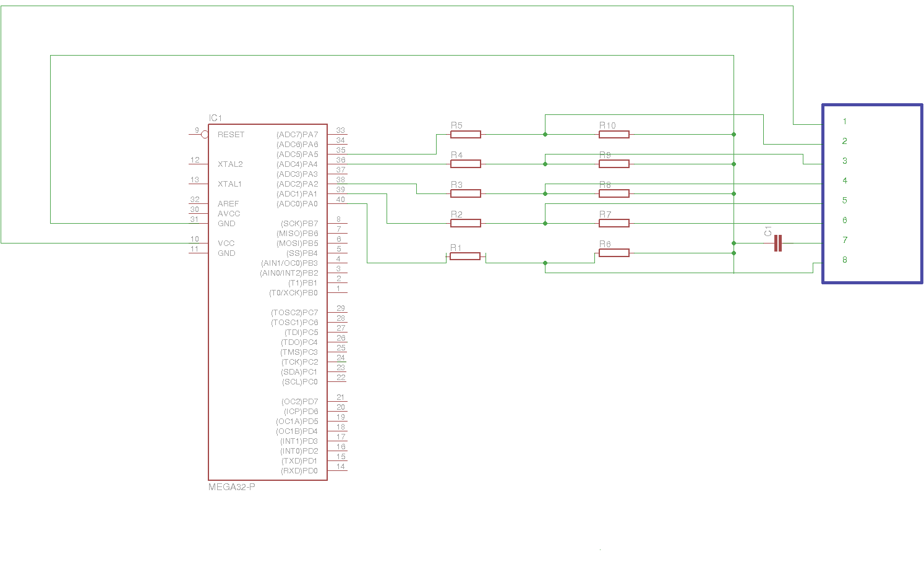Click the R1 resistor symbol
924x568 pixels.
point(465,256)
